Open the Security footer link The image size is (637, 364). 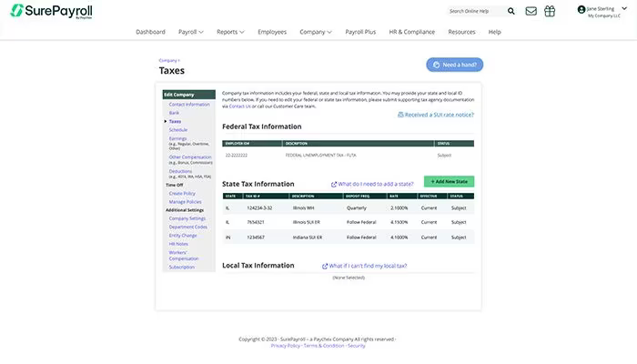pos(357,346)
